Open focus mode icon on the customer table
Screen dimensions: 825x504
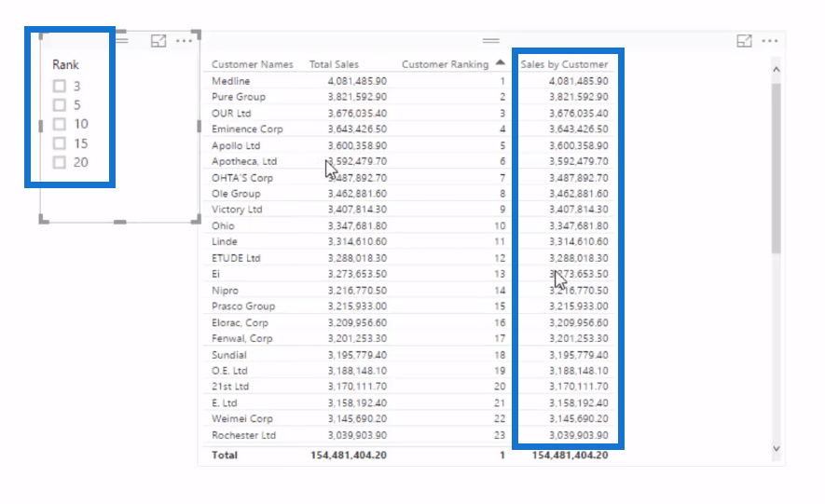[744, 41]
